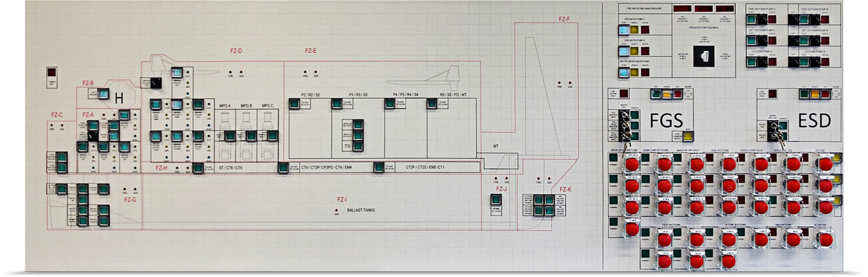Hit the first red Export Compressor Shutdown pushbutton
Image resolution: width=868 pixels, height=277 pixels.
coord(632,165)
